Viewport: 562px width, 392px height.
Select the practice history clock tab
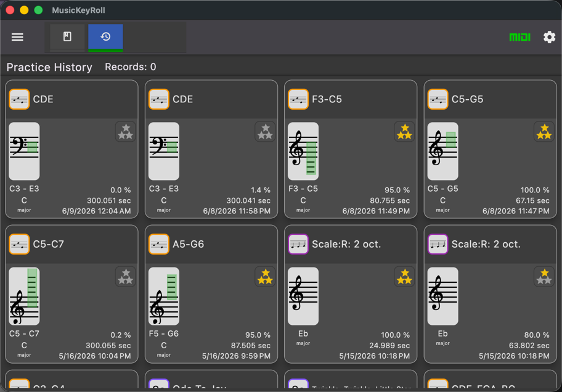point(105,37)
